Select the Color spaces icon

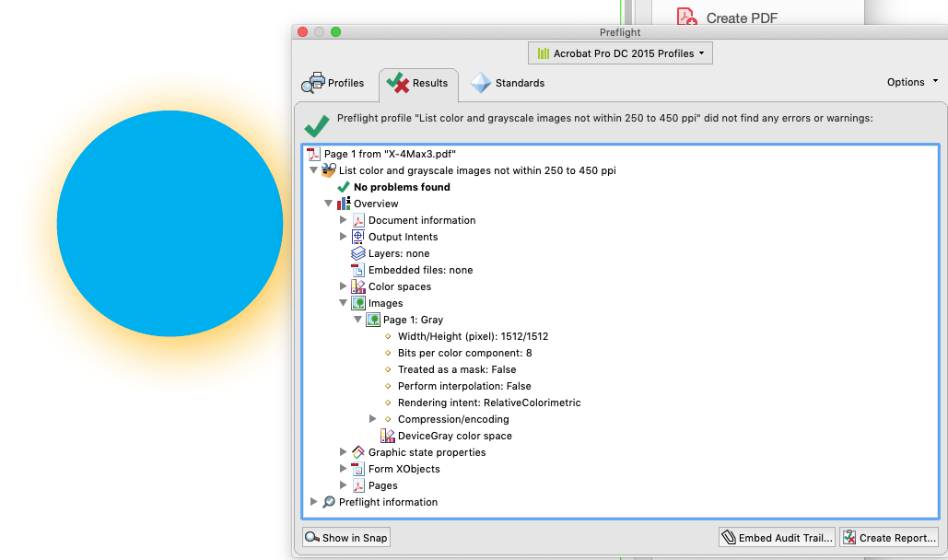click(358, 286)
